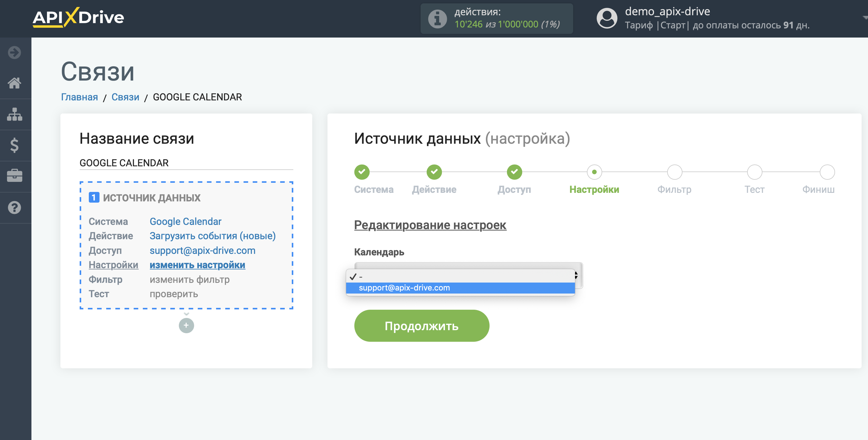Click the completed Доступ step checkmark
Viewport: 868px width, 440px height.
coord(514,172)
